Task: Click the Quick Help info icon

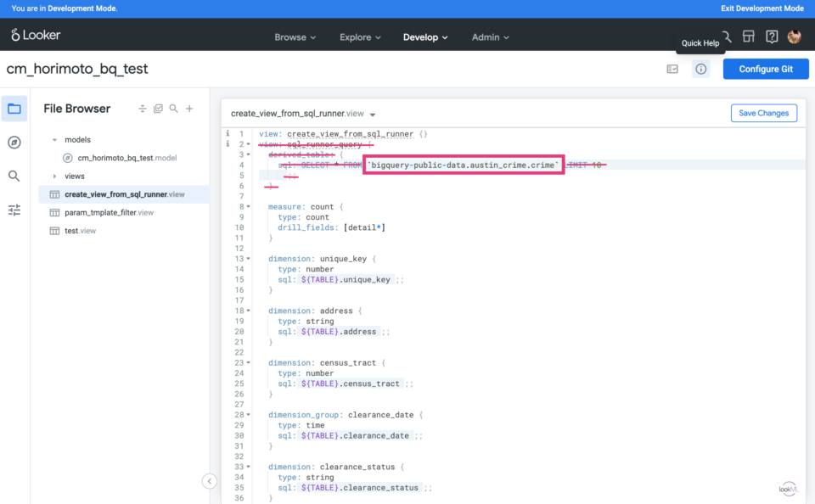Action: coord(700,70)
